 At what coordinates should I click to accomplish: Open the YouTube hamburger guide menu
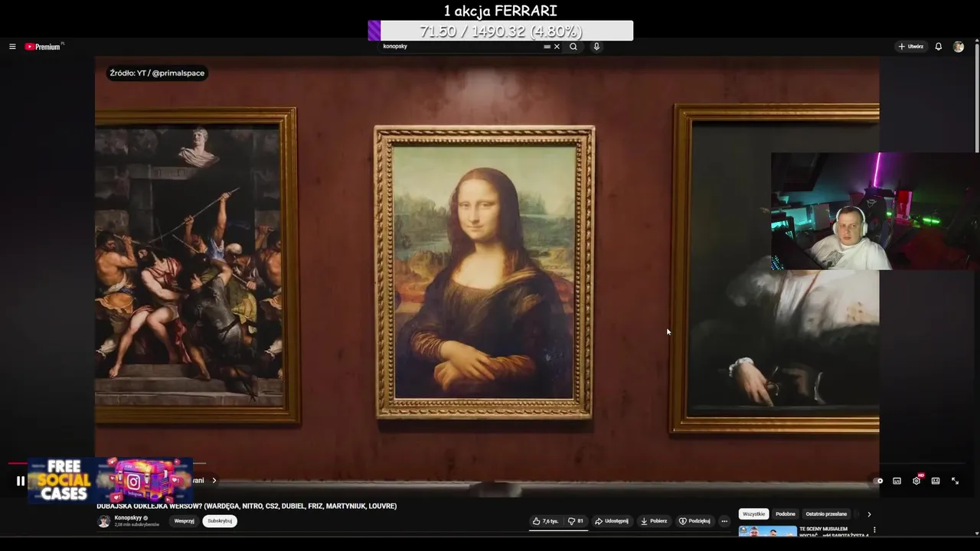pos(12,47)
